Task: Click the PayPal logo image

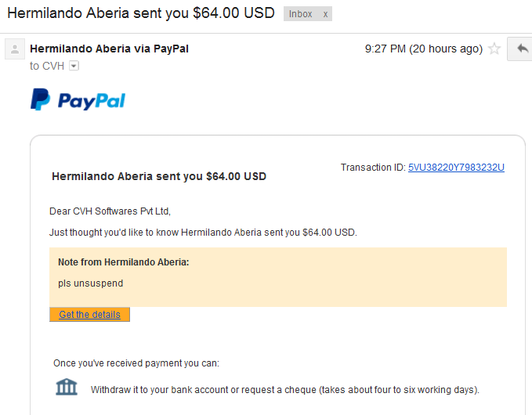Action: coord(78,99)
